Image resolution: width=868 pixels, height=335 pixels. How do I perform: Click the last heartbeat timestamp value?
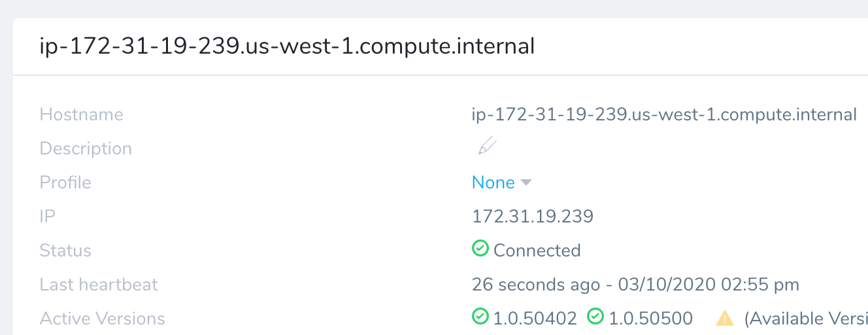[635, 285]
